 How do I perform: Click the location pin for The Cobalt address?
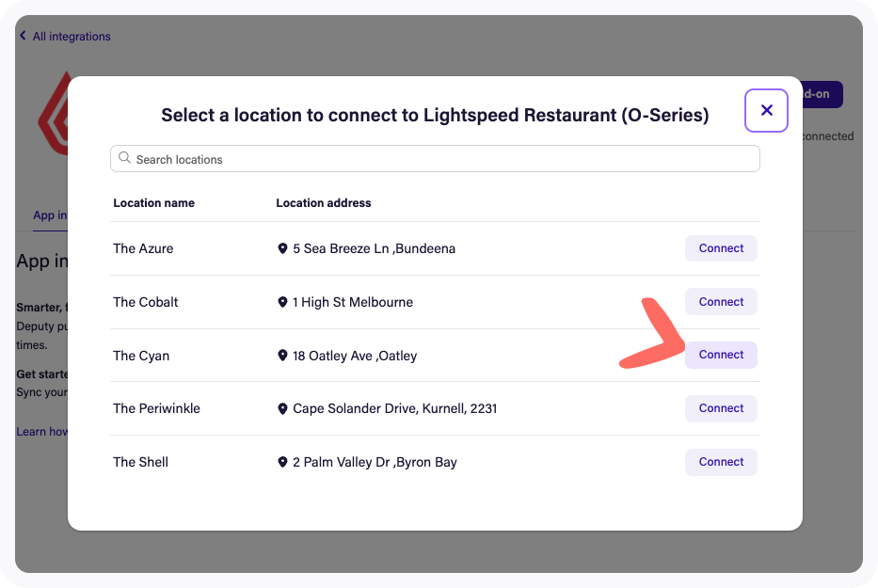pos(282,302)
